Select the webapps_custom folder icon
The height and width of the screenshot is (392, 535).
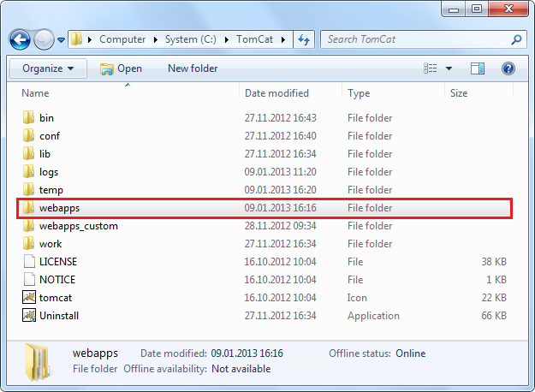tap(28, 225)
